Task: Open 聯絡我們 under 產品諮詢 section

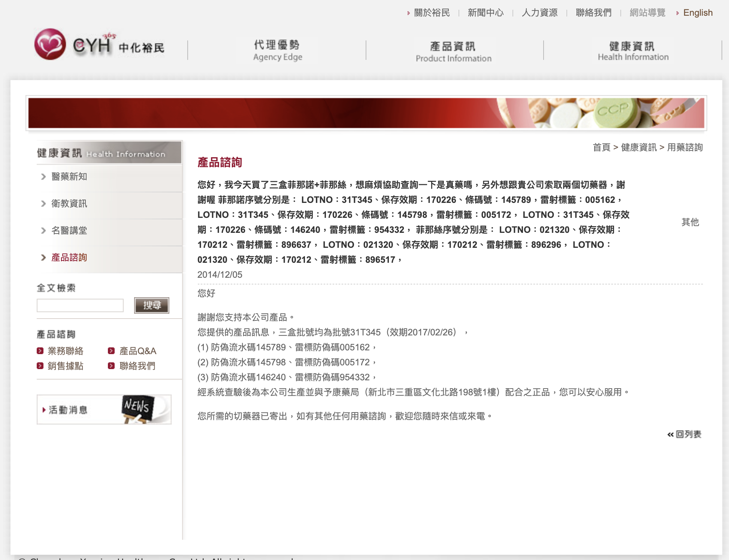Action: (137, 366)
